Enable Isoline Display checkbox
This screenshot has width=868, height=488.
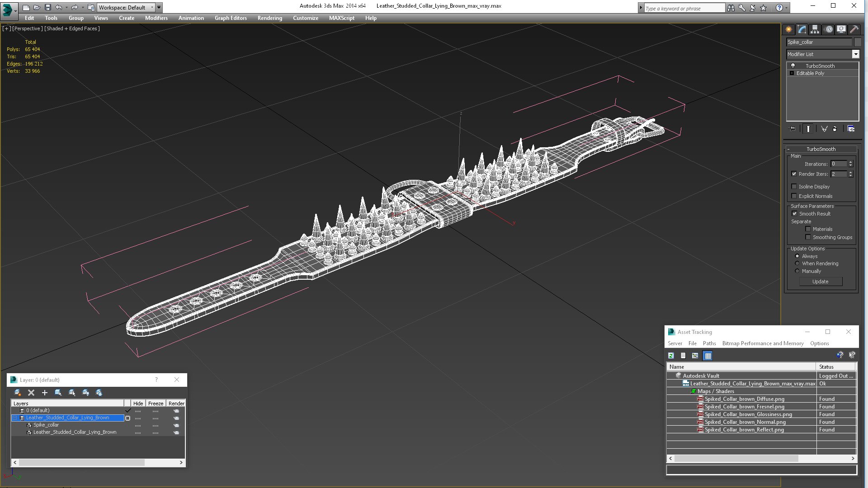coord(794,187)
